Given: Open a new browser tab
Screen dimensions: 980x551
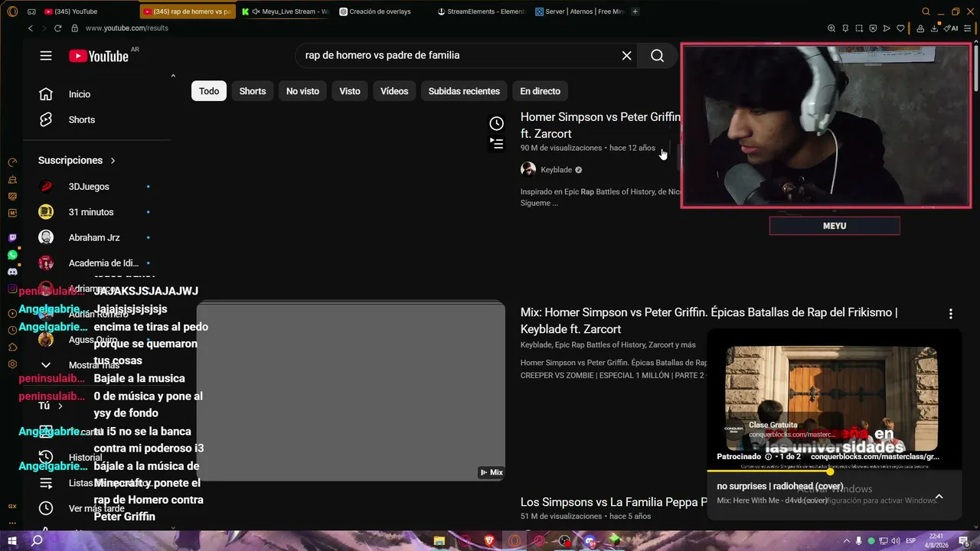Looking at the screenshot, I should (635, 11).
